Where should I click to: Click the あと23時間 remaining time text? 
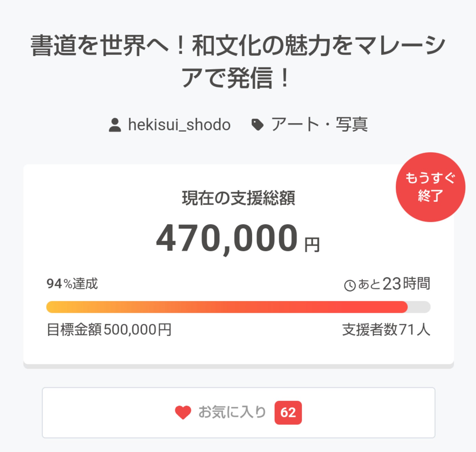click(394, 284)
